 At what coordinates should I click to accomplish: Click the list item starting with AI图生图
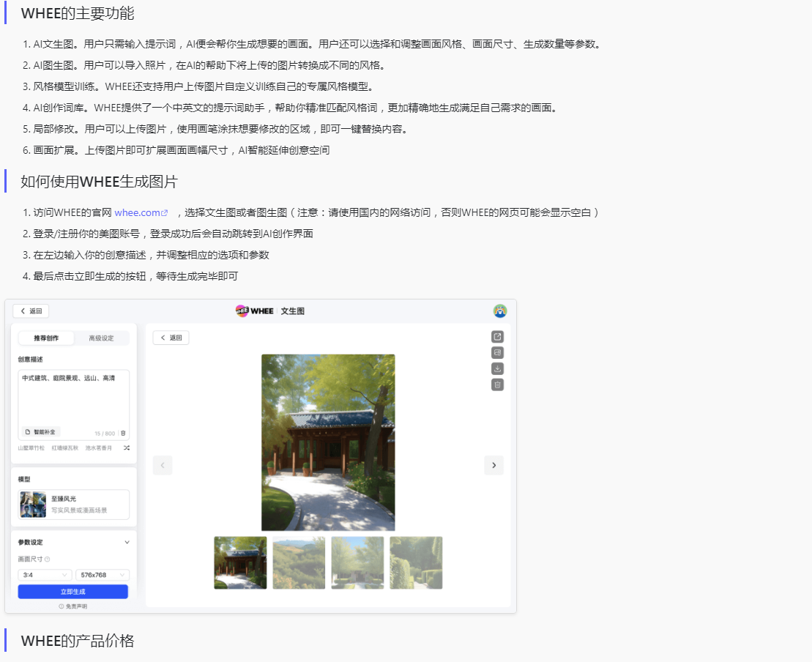click(209, 65)
